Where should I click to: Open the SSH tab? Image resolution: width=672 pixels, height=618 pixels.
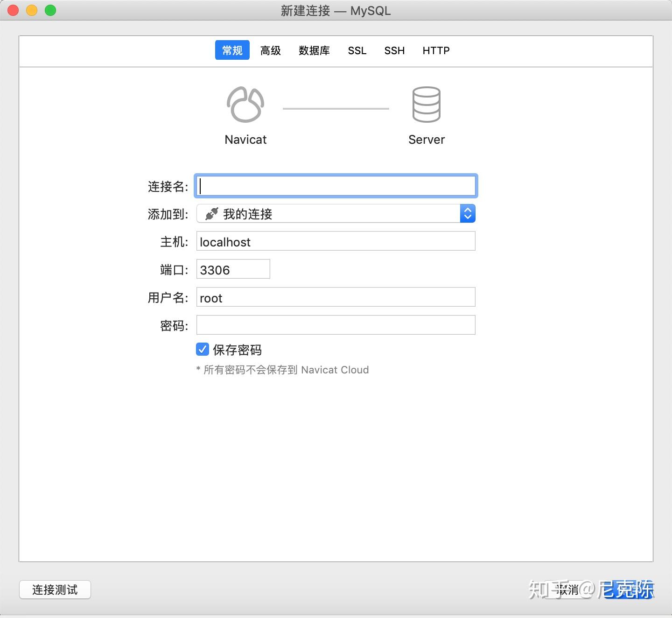394,50
